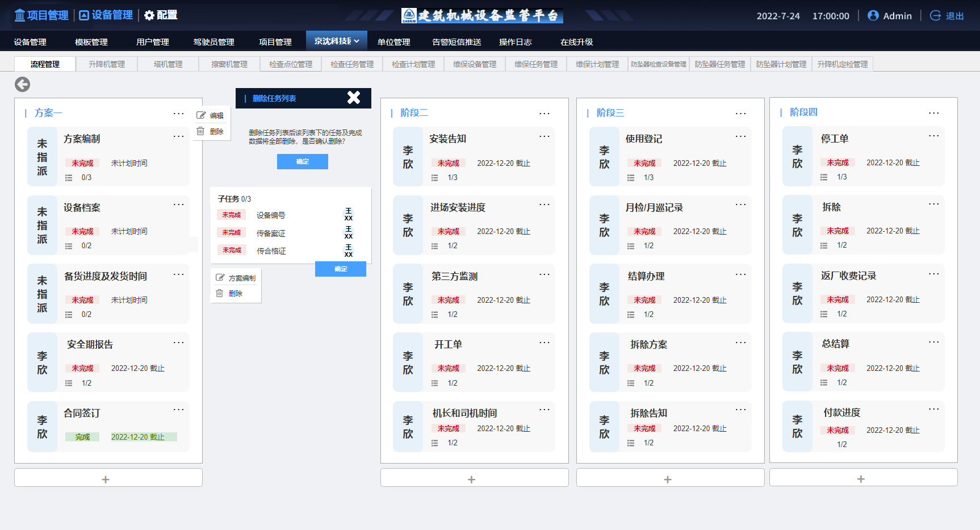Select the 传合格证 subtask row
The image size is (980, 530).
point(288,251)
